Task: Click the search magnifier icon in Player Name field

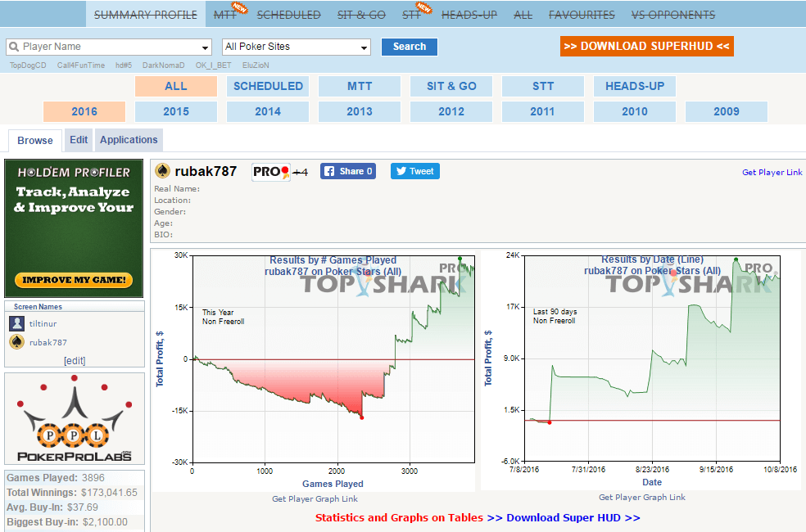Action: coord(14,47)
